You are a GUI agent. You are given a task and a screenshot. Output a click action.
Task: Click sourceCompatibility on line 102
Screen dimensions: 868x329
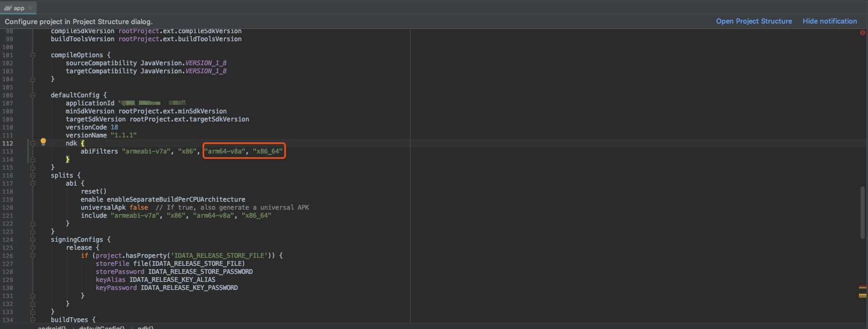pos(101,63)
